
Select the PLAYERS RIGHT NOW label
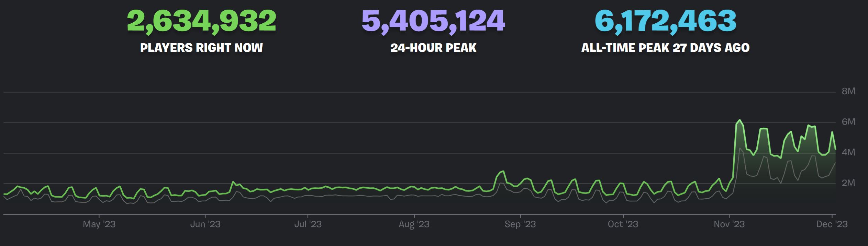tap(201, 48)
